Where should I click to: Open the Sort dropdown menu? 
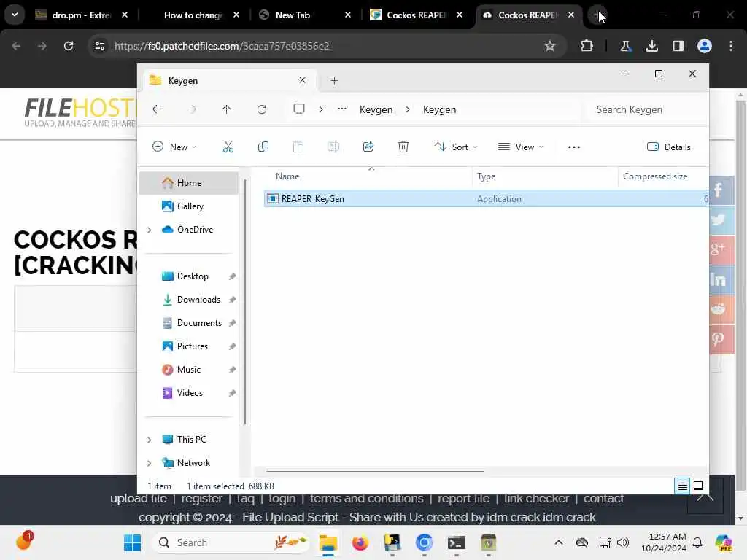[x=456, y=147]
